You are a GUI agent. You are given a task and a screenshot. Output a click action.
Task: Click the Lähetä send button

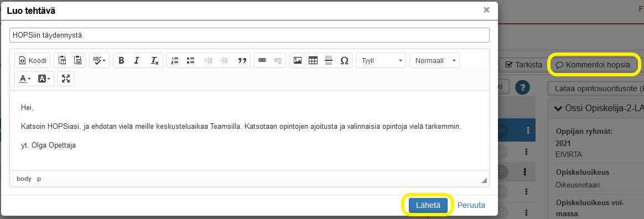pos(428,205)
